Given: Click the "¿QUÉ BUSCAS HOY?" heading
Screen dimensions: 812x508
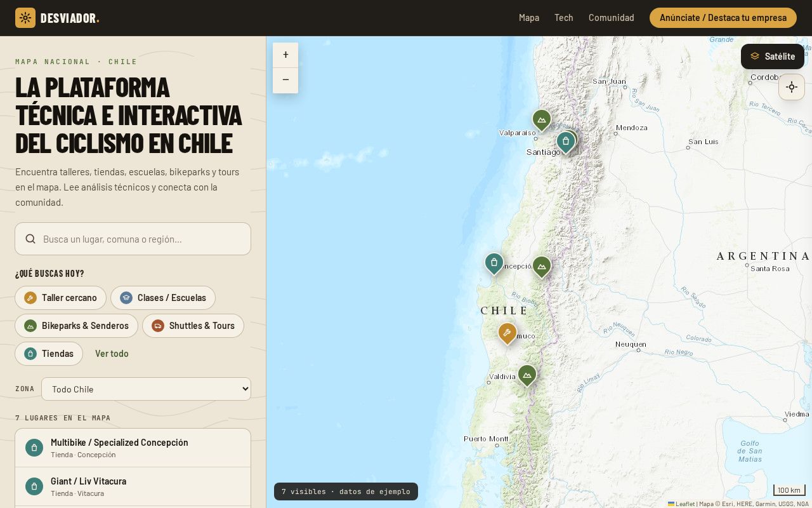Looking at the screenshot, I should pos(49,274).
